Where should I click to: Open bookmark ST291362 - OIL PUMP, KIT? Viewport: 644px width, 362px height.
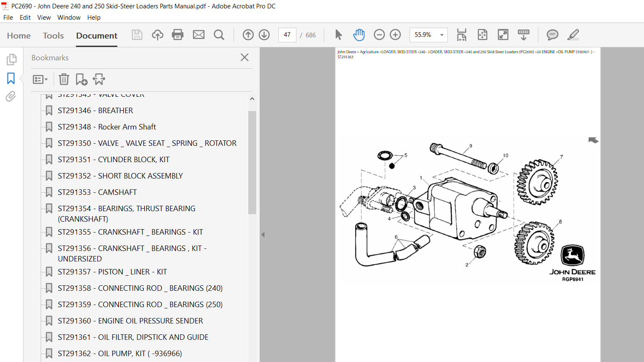(120, 353)
